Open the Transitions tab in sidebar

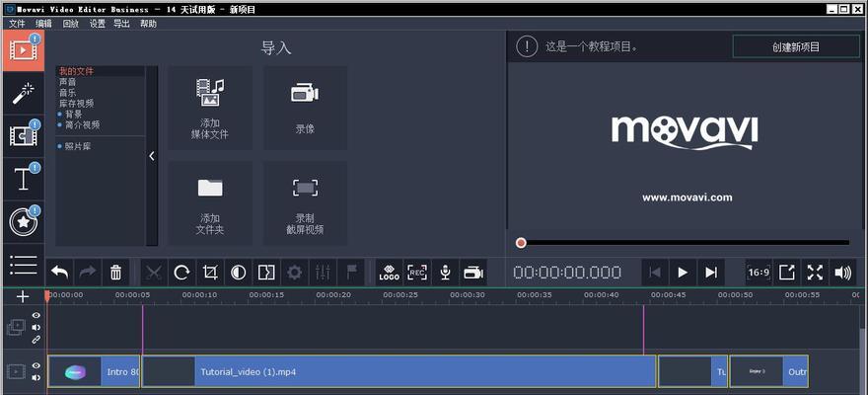tap(24, 136)
